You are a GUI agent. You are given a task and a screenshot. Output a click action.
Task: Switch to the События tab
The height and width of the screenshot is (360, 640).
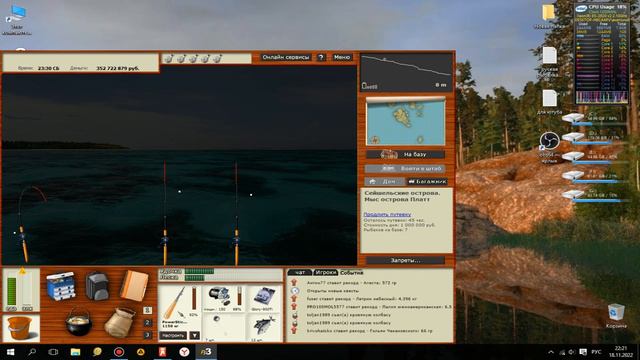point(351,272)
